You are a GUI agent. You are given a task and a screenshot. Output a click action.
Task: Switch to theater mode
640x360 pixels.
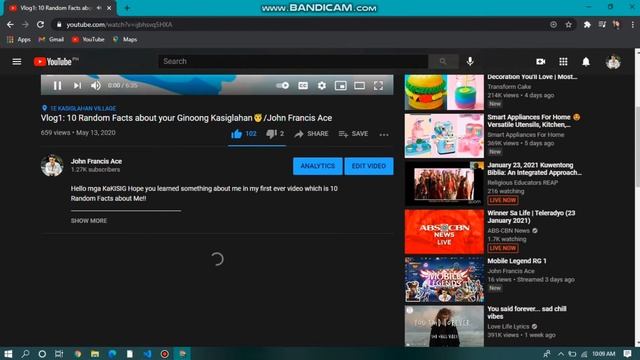click(360, 85)
